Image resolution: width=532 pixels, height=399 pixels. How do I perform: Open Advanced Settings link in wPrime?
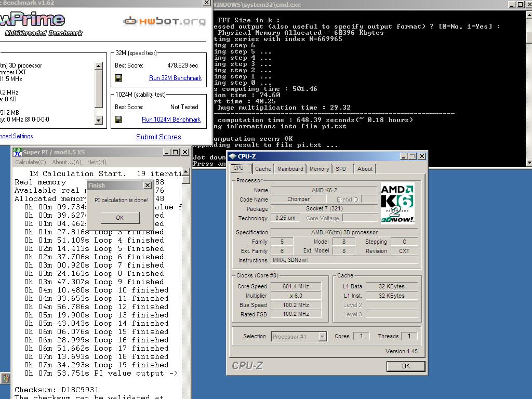(x=16, y=136)
